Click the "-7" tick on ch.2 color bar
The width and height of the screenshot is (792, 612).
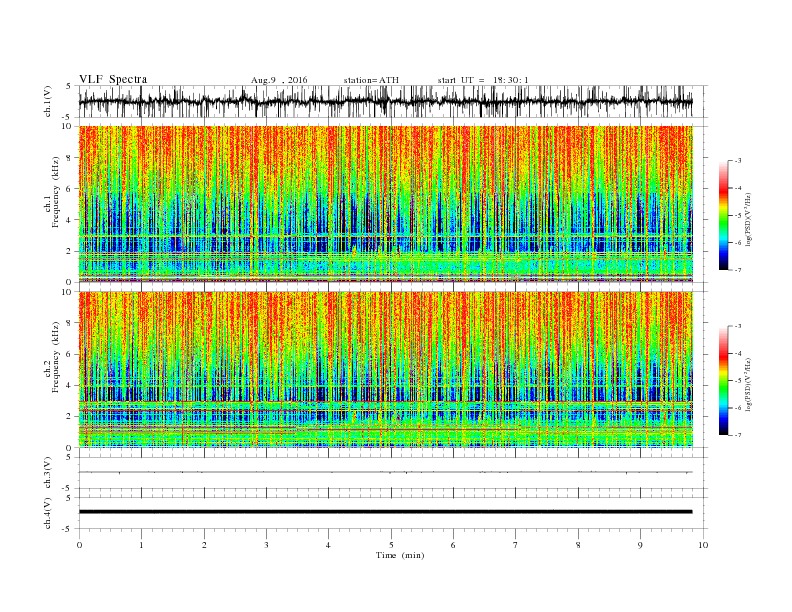[737, 435]
